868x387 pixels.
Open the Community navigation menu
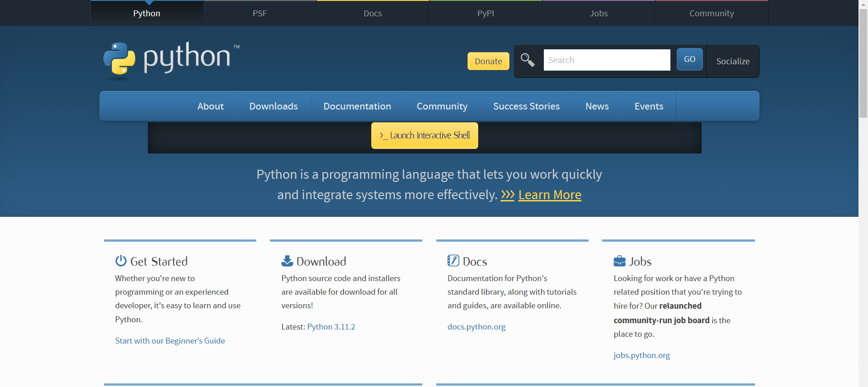[442, 106]
